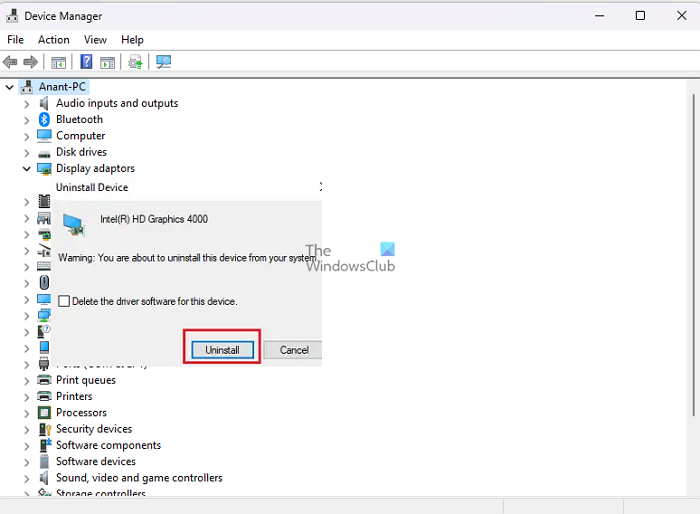
Task: Toggle the Show/Hide Action Pane toolbar icon
Action: click(x=107, y=62)
